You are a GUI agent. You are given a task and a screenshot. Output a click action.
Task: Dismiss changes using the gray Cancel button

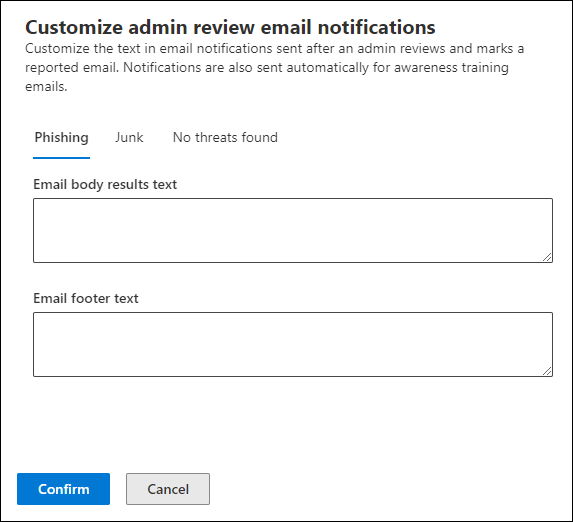pos(168,489)
